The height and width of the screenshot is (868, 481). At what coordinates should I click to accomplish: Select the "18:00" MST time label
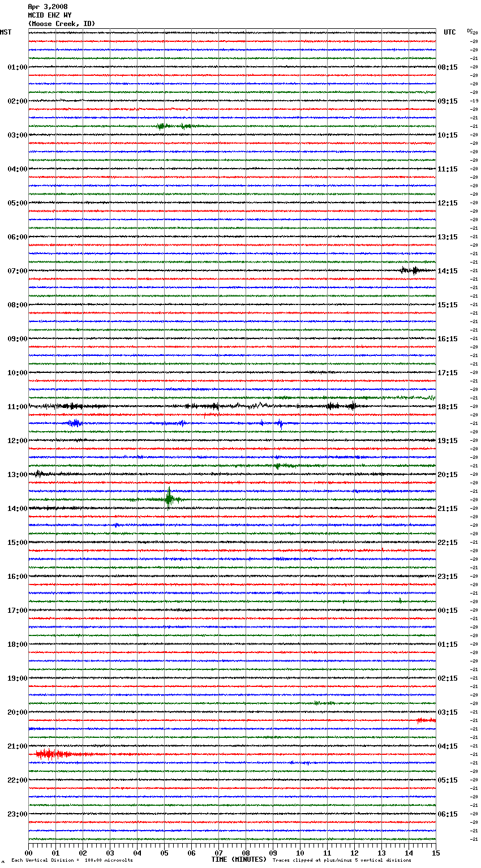tap(17, 644)
